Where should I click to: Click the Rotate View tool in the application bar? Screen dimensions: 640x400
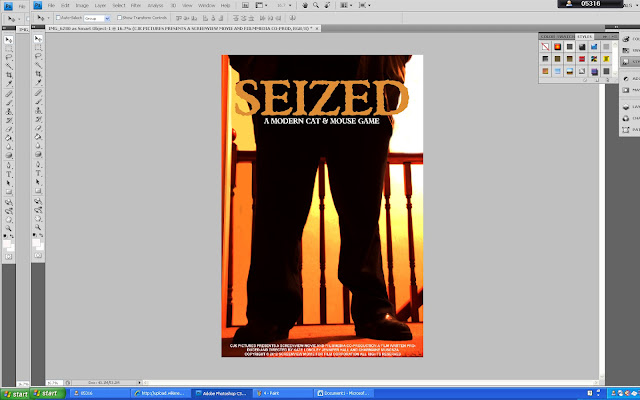tap(327, 5)
